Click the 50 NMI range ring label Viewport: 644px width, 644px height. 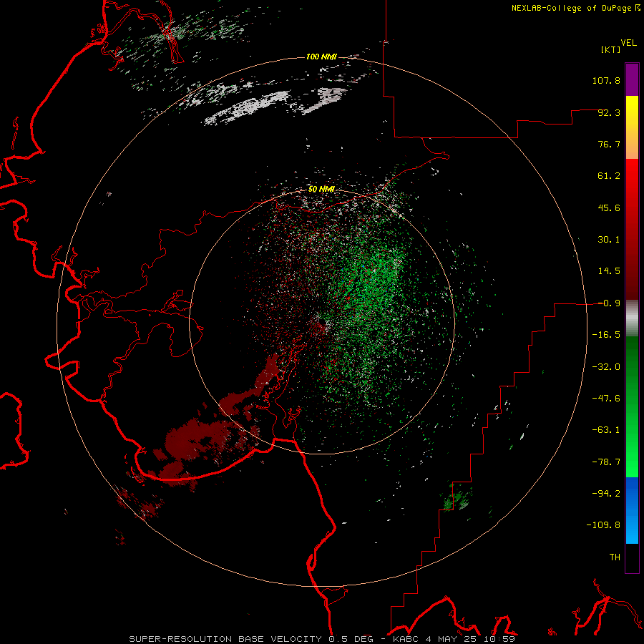[321, 190]
